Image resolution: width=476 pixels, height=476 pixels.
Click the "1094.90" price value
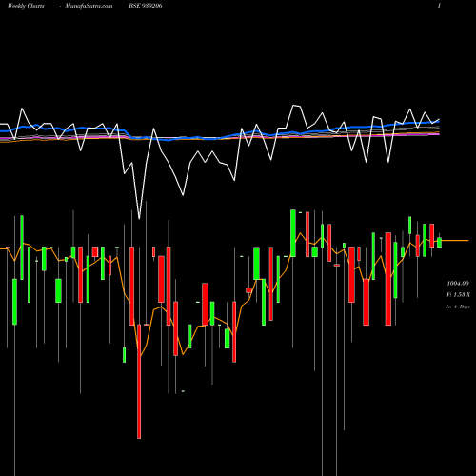458,283
